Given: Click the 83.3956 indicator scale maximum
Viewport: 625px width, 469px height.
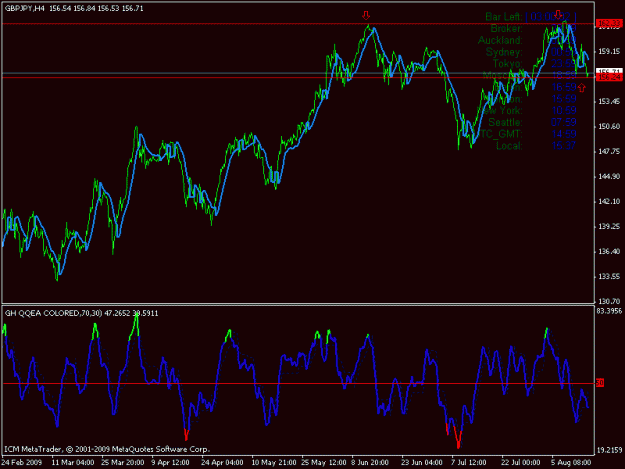Looking at the screenshot, I should [x=609, y=311].
